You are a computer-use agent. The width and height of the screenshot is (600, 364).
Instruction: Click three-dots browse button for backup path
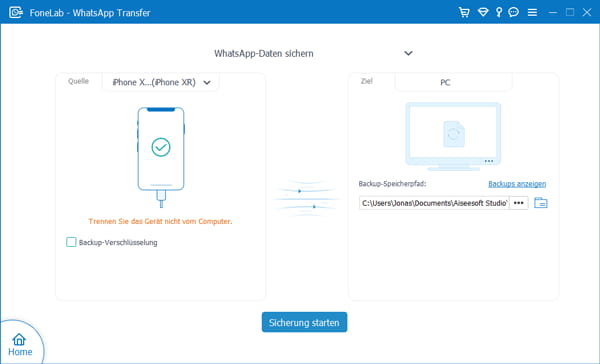coord(518,203)
